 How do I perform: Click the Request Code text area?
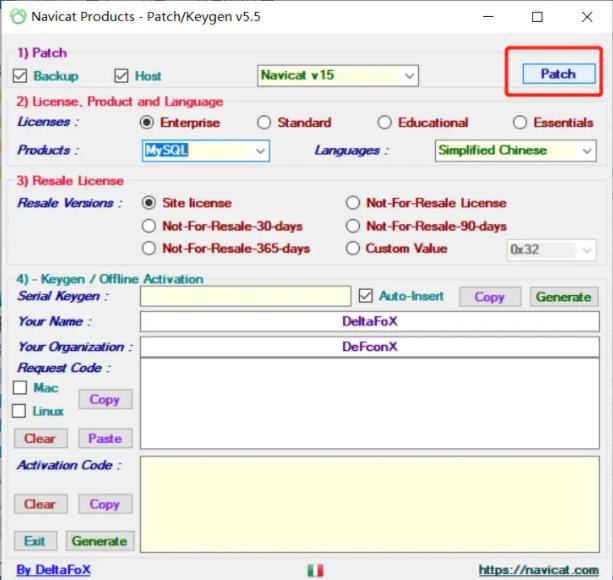pyautogui.click(x=370, y=403)
